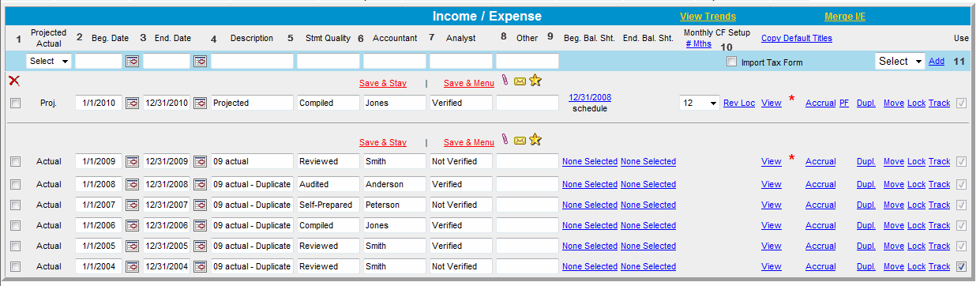The image size is (980, 286).
Task: Select checkbox for Actual 1/1/2005 row
Action: [16, 246]
